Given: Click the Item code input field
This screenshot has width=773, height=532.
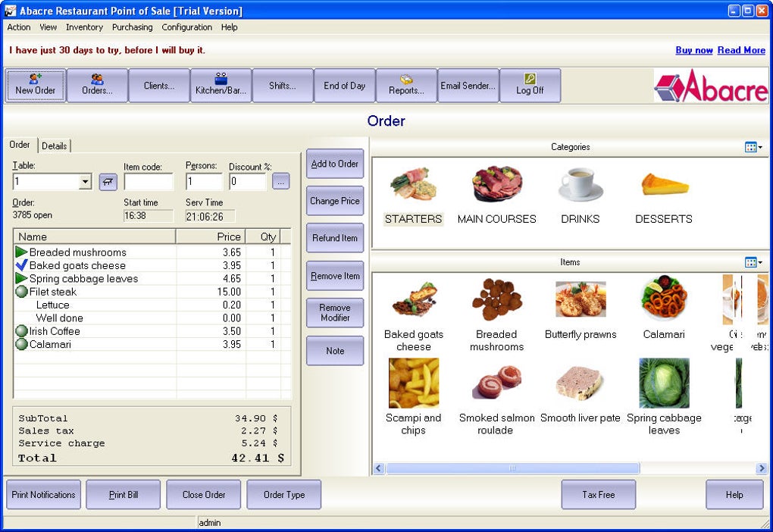Looking at the screenshot, I should tap(149, 182).
